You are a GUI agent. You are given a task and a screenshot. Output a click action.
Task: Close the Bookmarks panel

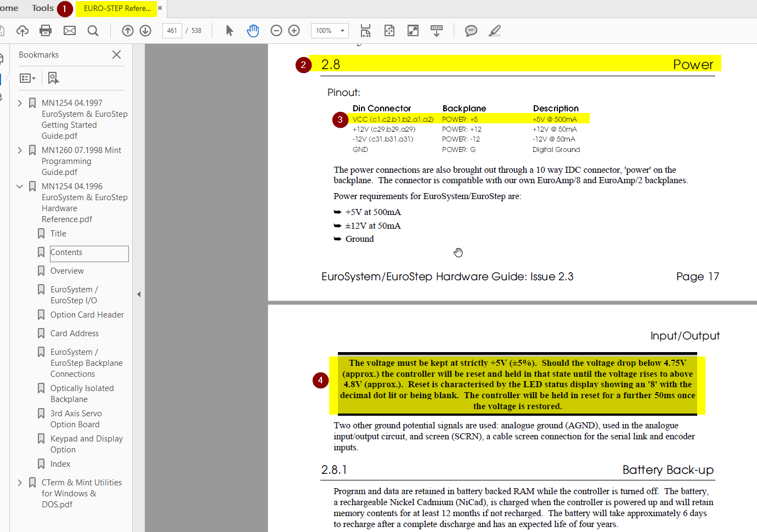tap(116, 55)
